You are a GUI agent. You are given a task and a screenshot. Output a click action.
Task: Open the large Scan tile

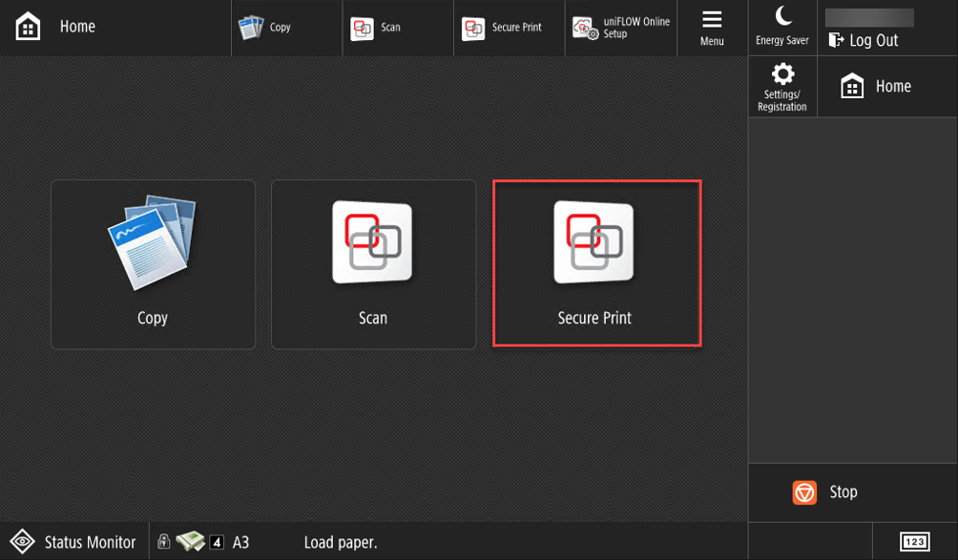[373, 264]
